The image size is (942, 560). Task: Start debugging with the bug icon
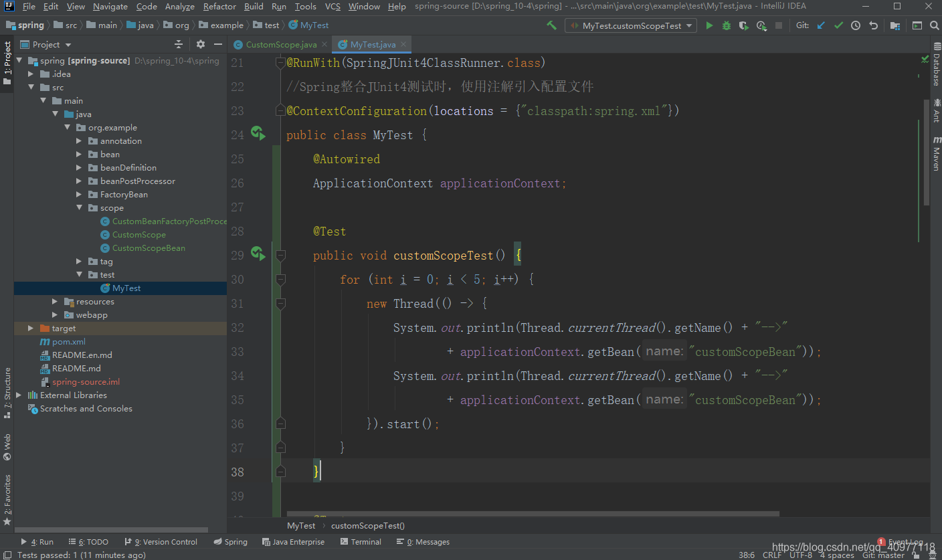click(x=727, y=25)
